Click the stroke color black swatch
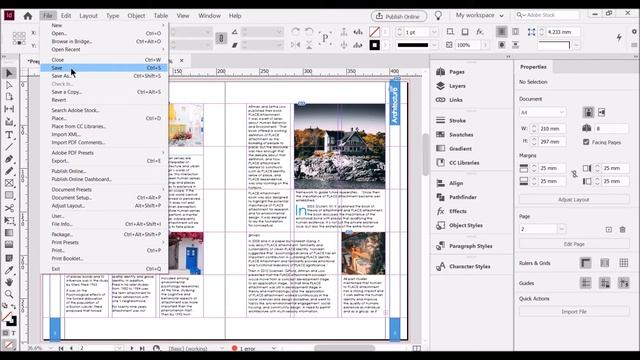This screenshot has width=640, height=360. (374, 45)
